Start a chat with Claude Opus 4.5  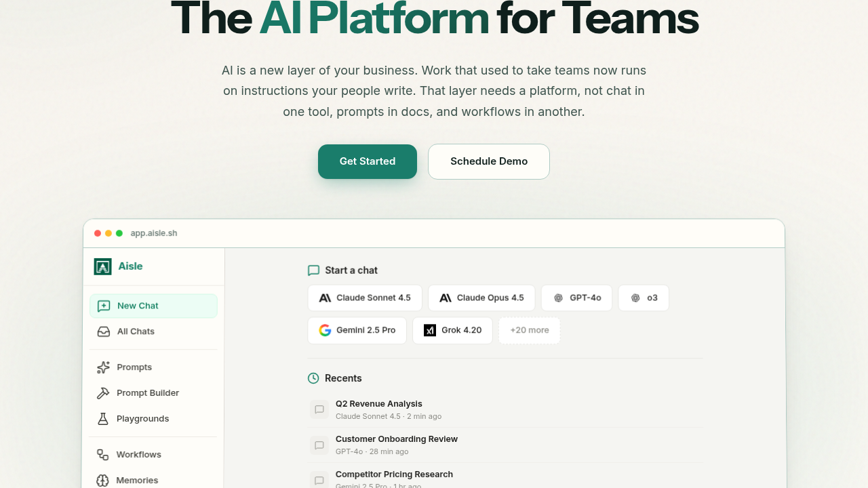[481, 298]
